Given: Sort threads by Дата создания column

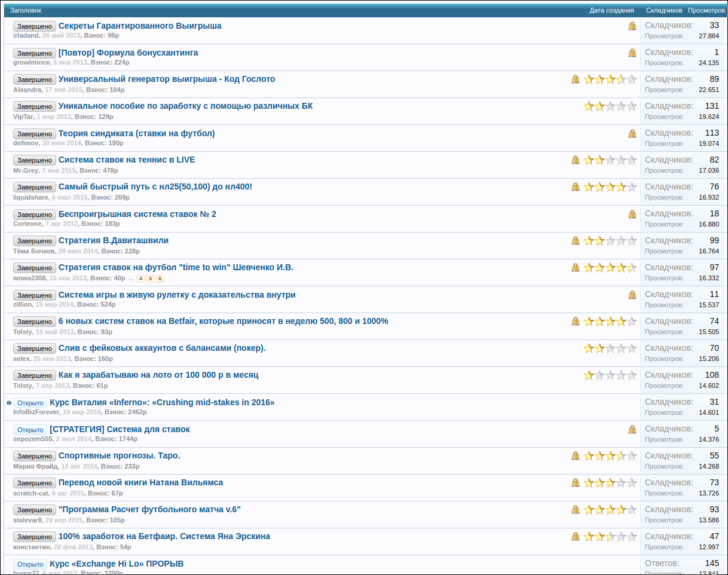Looking at the screenshot, I should pos(611,10).
